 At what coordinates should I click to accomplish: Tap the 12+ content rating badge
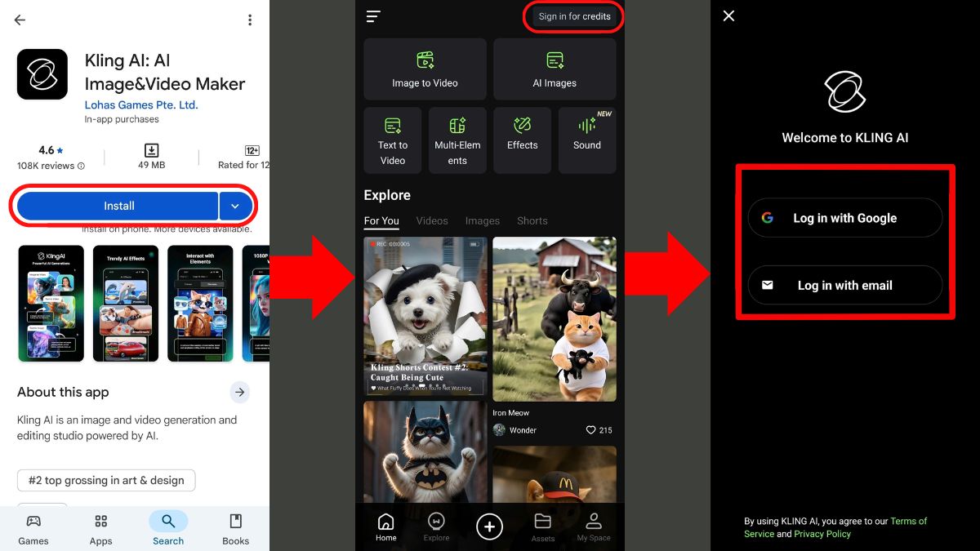point(252,150)
